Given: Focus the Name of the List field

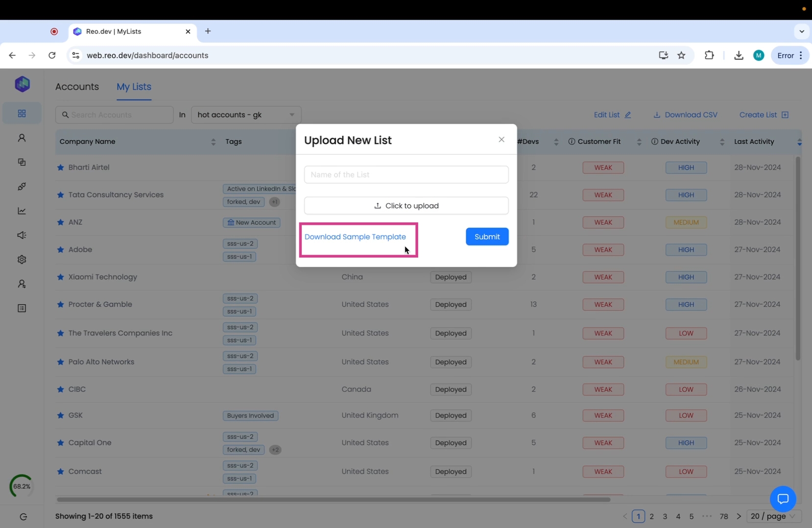Looking at the screenshot, I should (x=406, y=174).
